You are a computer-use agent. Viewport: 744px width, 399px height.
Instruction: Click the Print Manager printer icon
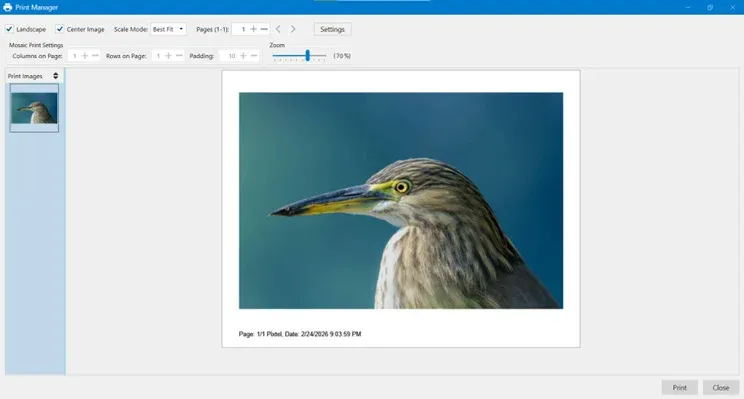[8, 7]
